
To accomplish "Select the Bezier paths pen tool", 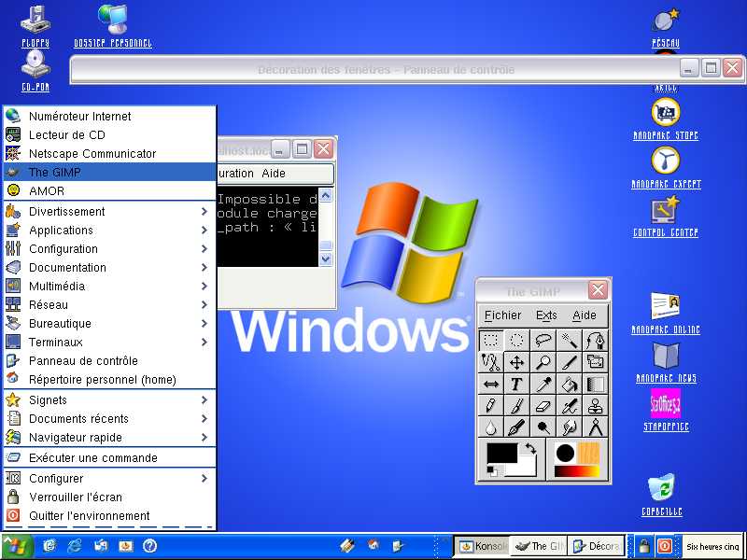I will pyautogui.click(x=595, y=340).
